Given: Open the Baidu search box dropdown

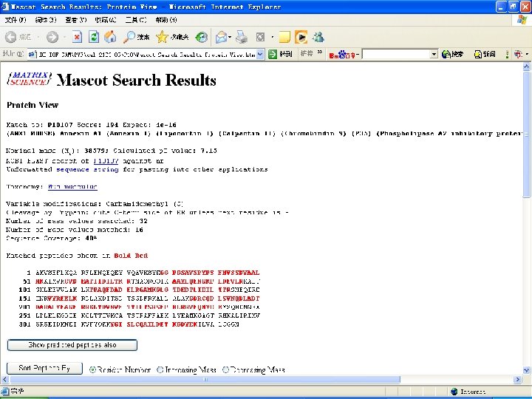Looking at the screenshot, I should pyautogui.click(x=434, y=54).
